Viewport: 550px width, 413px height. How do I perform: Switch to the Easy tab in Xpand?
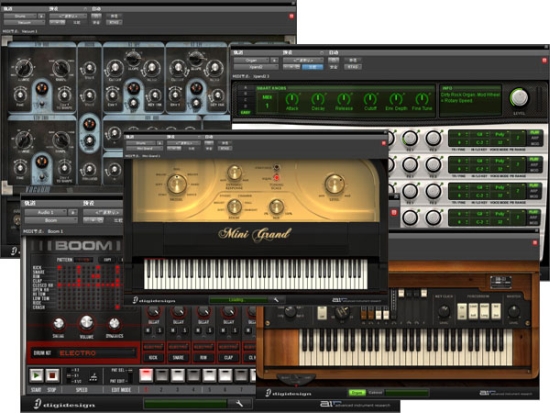245,112
